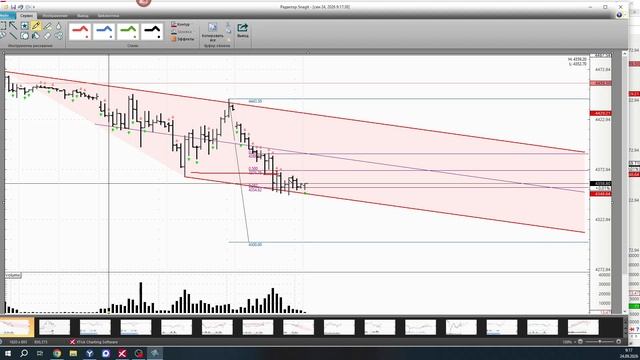Open the Контур outline options

point(180,24)
